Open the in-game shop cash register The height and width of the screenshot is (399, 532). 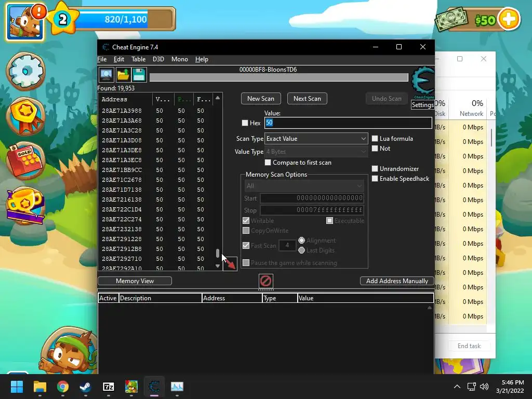[26, 160]
